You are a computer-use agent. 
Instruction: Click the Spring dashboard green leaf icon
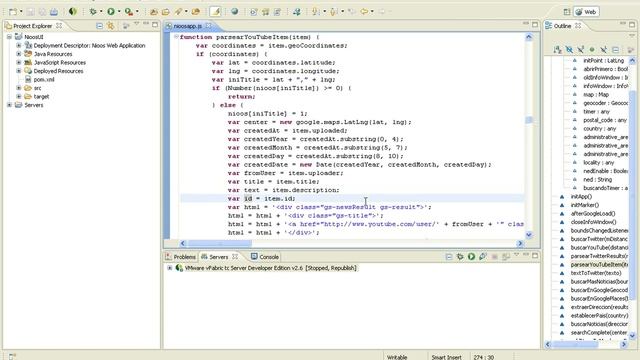point(73,11)
